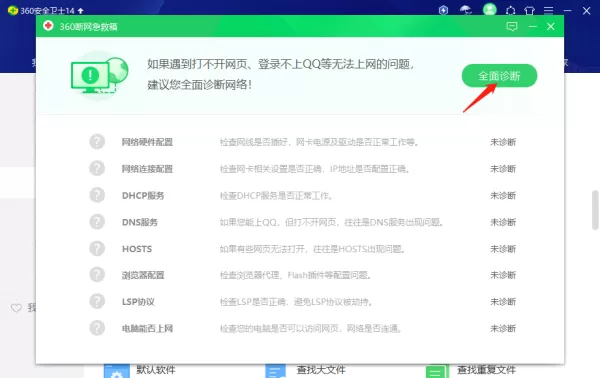Image resolution: width=600 pixels, height=378 pixels.
Task: Open the feedback icon in 360断网急救箱 title bar
Action: (x=512, y=26)
